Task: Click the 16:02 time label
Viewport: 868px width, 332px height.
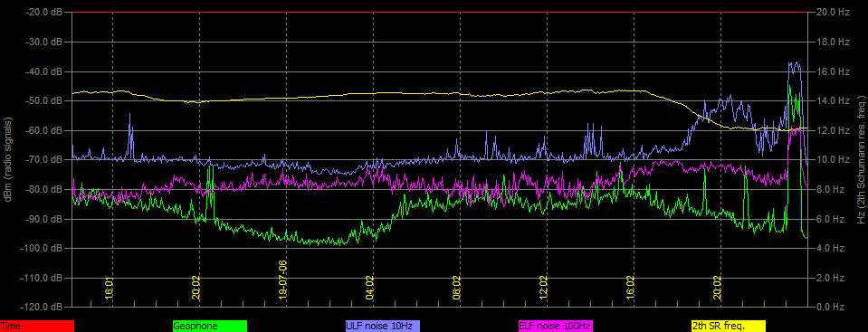Action: click(631, 289)
